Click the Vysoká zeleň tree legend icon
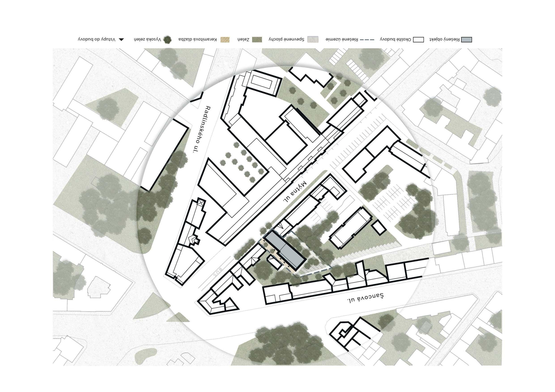555x392 pixels. click(167, 40)
